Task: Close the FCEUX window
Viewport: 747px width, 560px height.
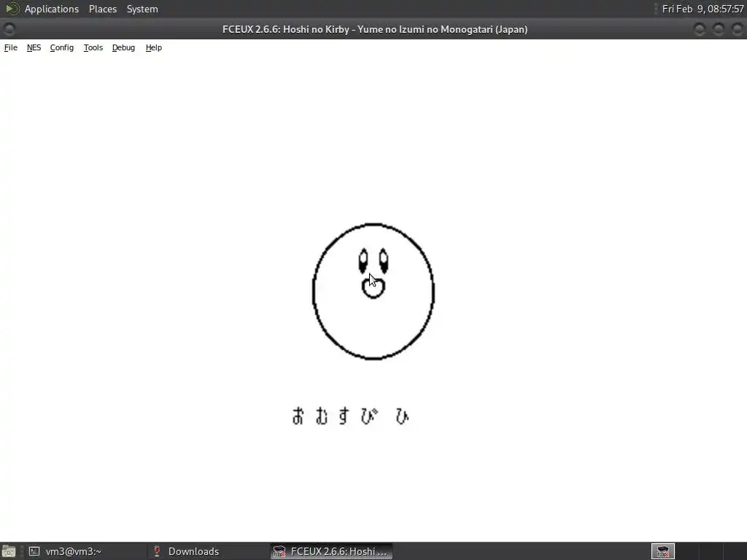Action: coord(737,29)
